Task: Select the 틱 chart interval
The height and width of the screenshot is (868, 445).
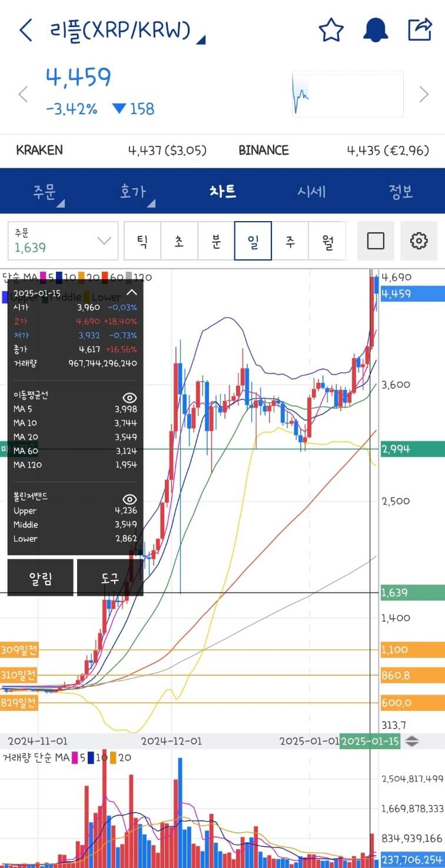Action: [142, 241]
